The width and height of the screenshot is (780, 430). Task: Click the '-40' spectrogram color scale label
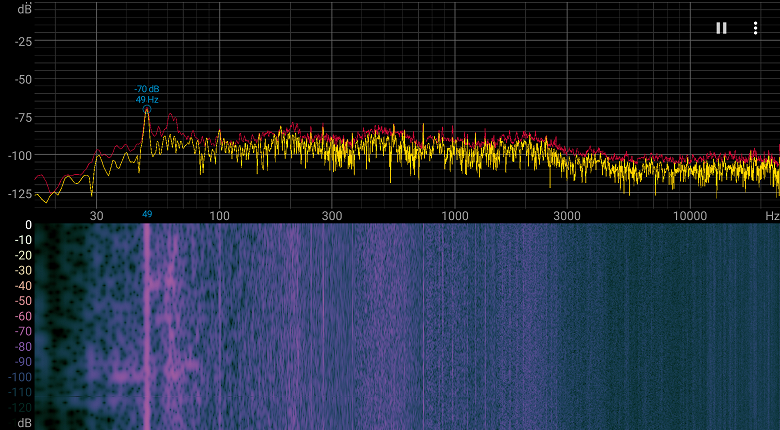pyautogui.click(x=23, y=286)
